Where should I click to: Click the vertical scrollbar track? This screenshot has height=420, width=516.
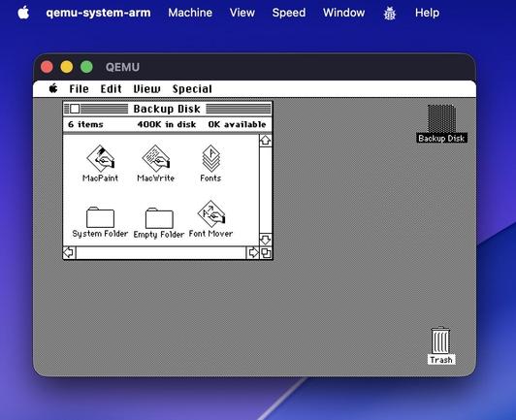click(265, 190)
